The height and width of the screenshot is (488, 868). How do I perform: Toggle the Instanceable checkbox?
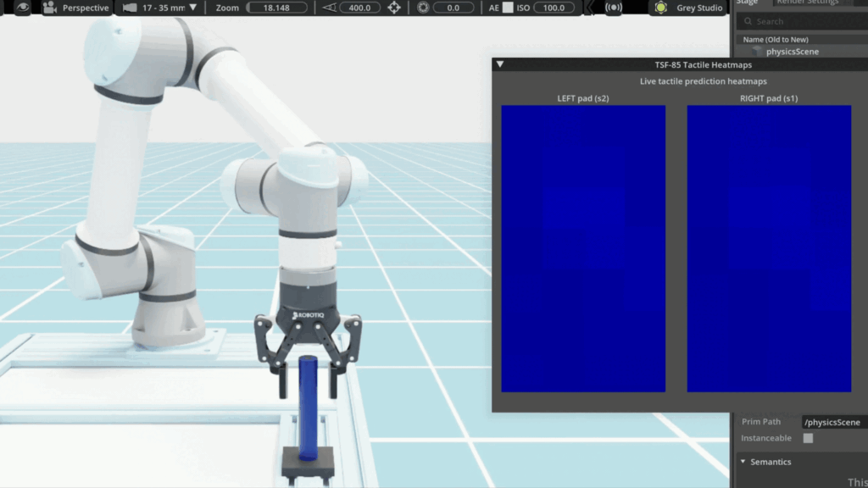pos(808,438)
